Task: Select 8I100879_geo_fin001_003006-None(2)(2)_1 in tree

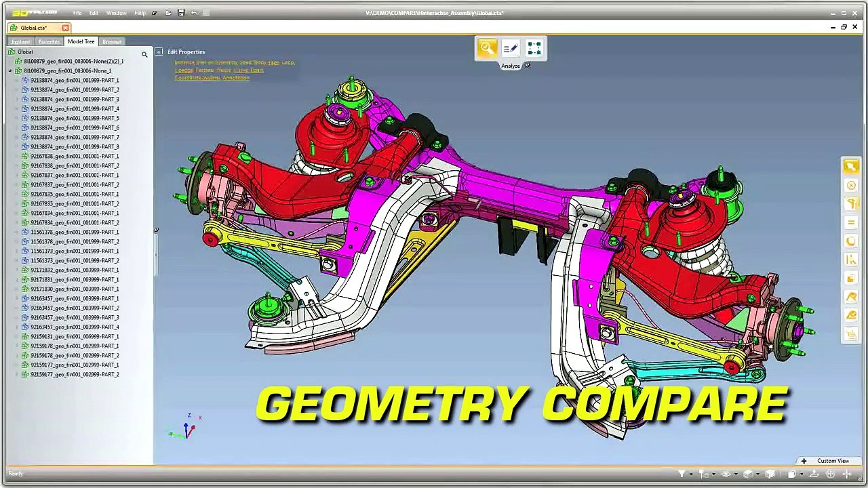Action: click(x=73, y=61)
